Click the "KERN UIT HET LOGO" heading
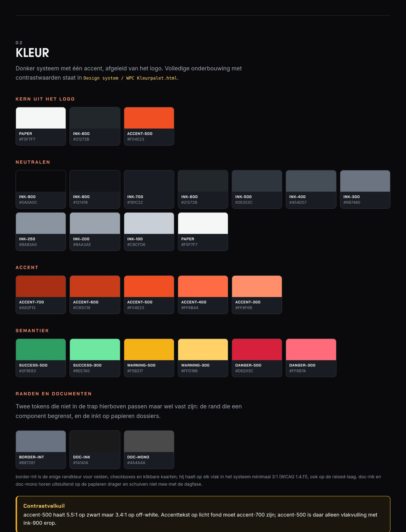Screen dimensions: 406x532 tap(45, 99)
